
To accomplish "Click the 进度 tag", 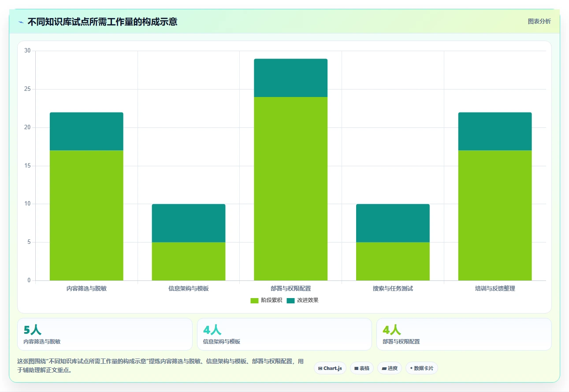I will (390, 368).
